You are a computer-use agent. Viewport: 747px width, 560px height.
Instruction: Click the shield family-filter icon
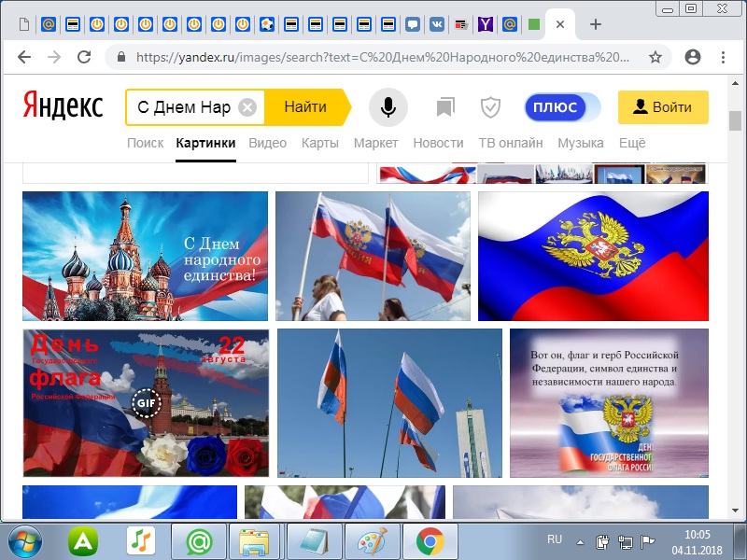click(490, 107)
